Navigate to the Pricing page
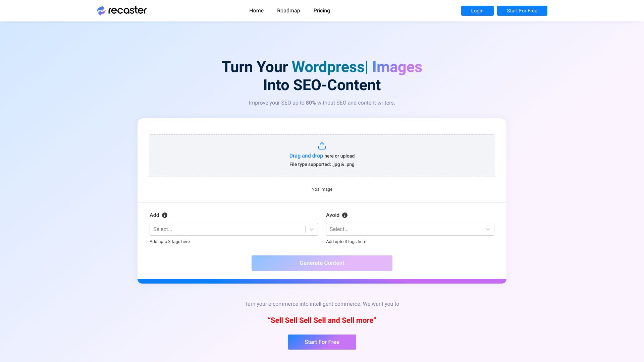Viewport: 644px width, 362px height. [x=322, y=11]
